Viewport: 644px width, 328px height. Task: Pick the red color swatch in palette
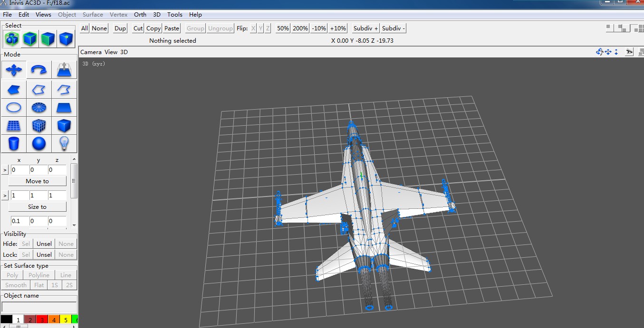point(42,320)
